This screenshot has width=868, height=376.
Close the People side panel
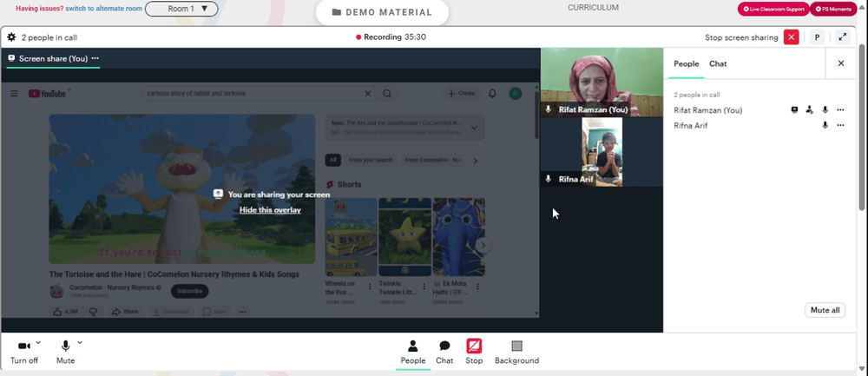click(x=841, y=63)
